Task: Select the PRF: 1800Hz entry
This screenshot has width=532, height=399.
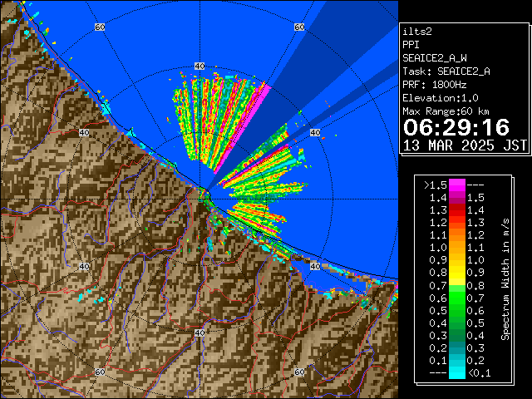Action: 435,85
